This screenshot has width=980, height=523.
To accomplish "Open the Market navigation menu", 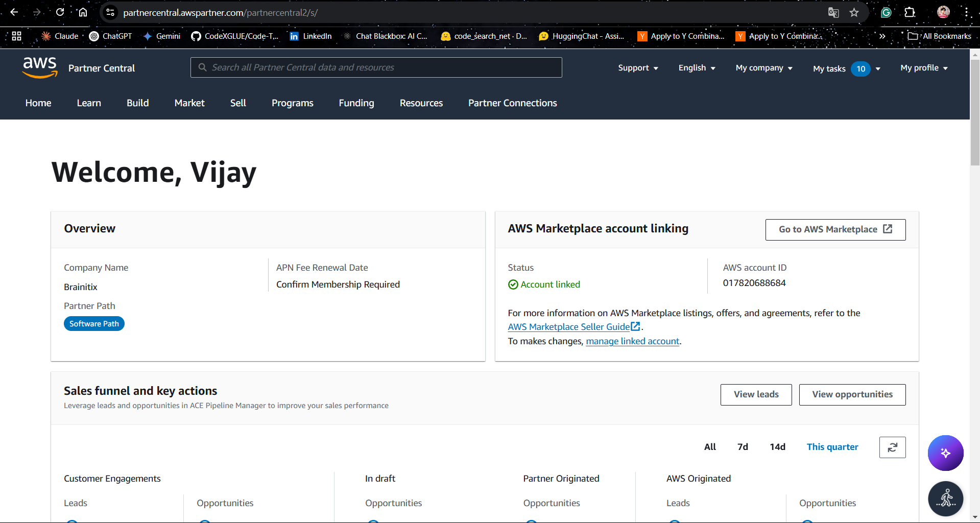I will pos(189,103).
